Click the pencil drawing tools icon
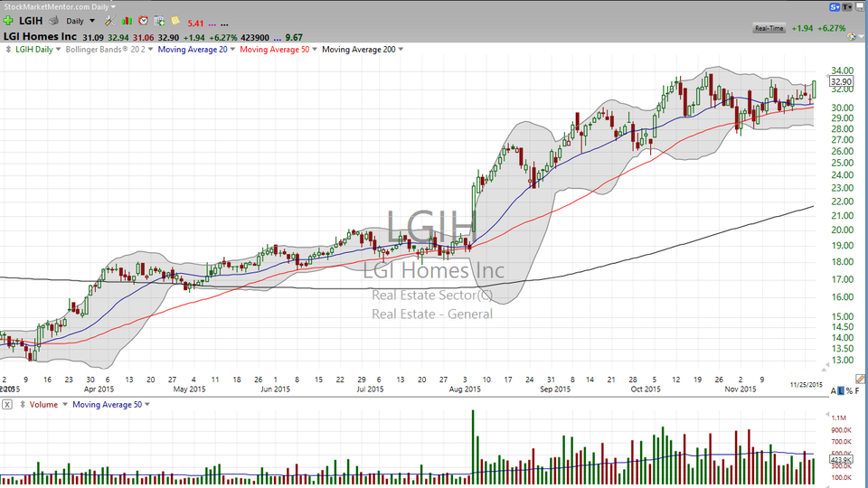 860,379
